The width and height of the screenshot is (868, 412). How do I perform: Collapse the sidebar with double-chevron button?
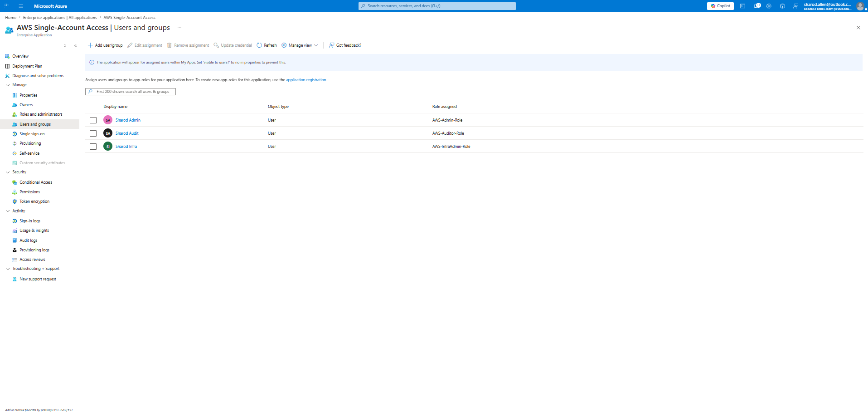click(75, 45)
